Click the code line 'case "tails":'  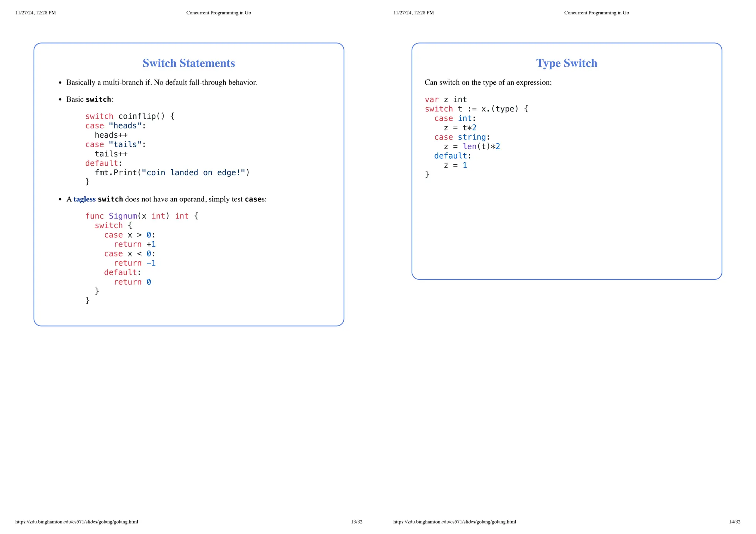pos(116,145)
